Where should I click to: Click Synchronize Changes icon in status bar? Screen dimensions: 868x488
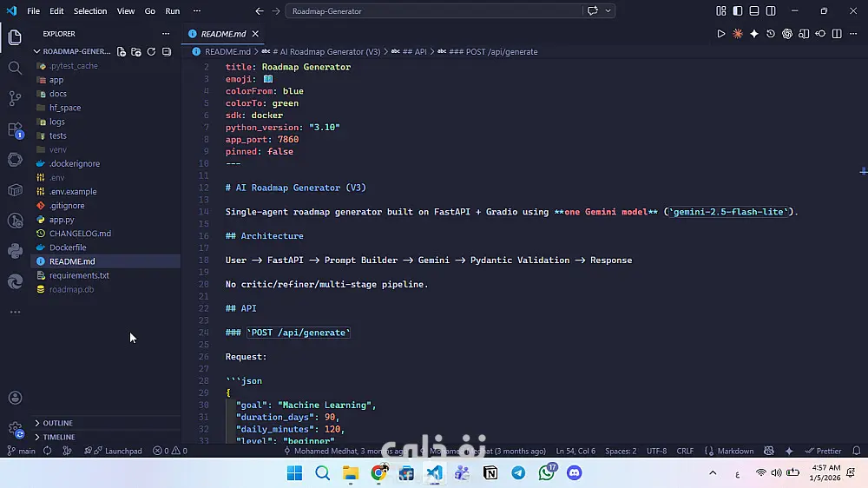[48, 451]
